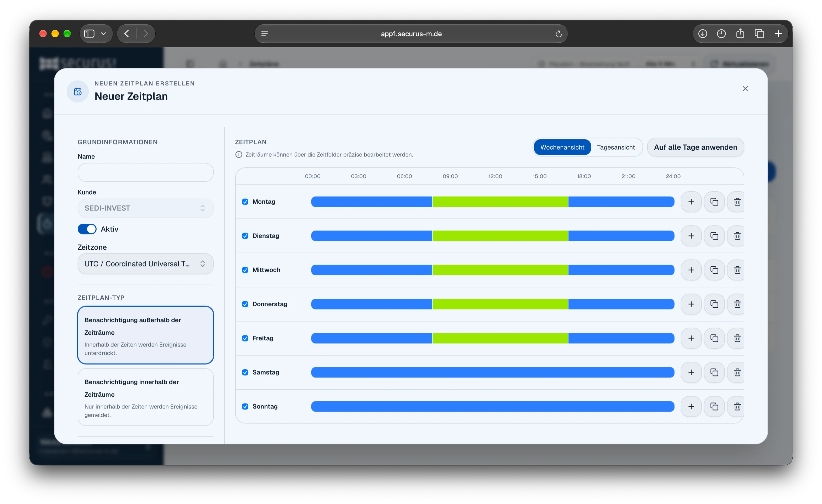Open Safari history clock icon
The width and height of the screenshot is (822, 504).
click(721, 34)
